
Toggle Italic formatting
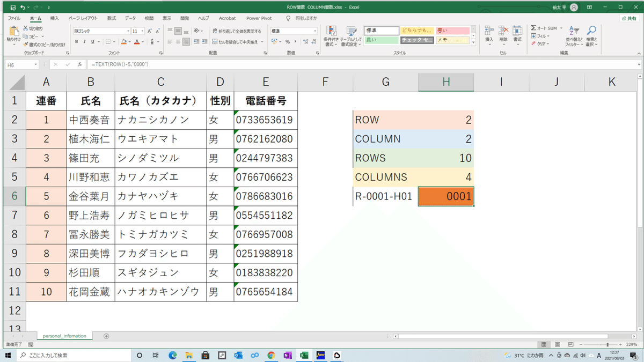[x=84, y=42]
